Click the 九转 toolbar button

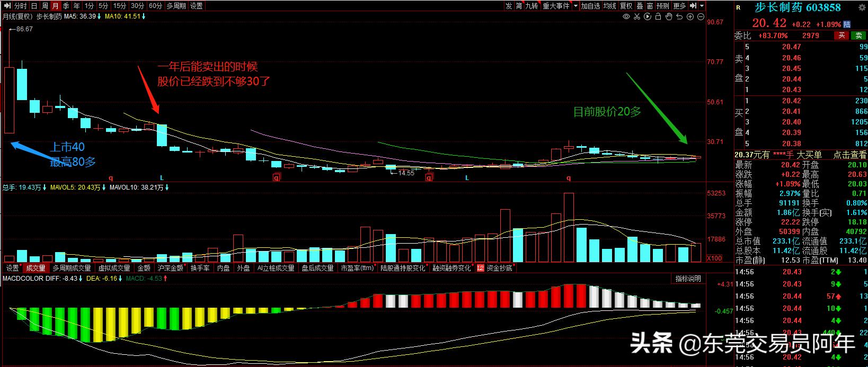pos(532,6)
